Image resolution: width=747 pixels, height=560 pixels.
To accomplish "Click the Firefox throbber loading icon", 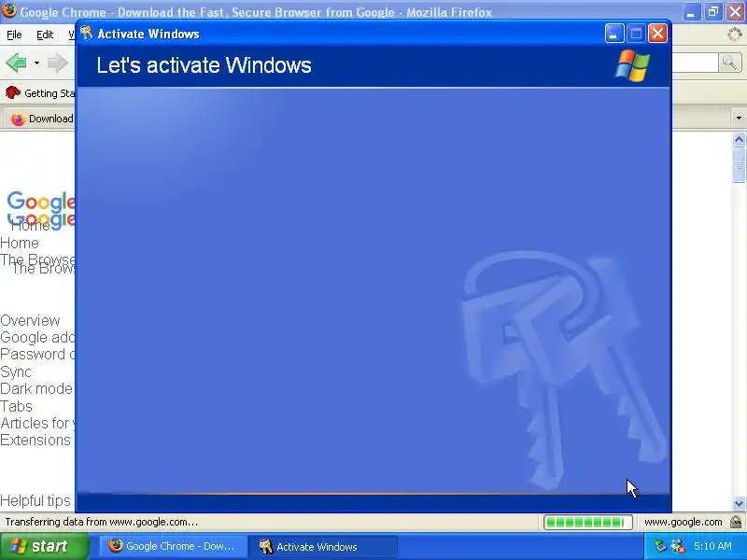I will point(735,35).
